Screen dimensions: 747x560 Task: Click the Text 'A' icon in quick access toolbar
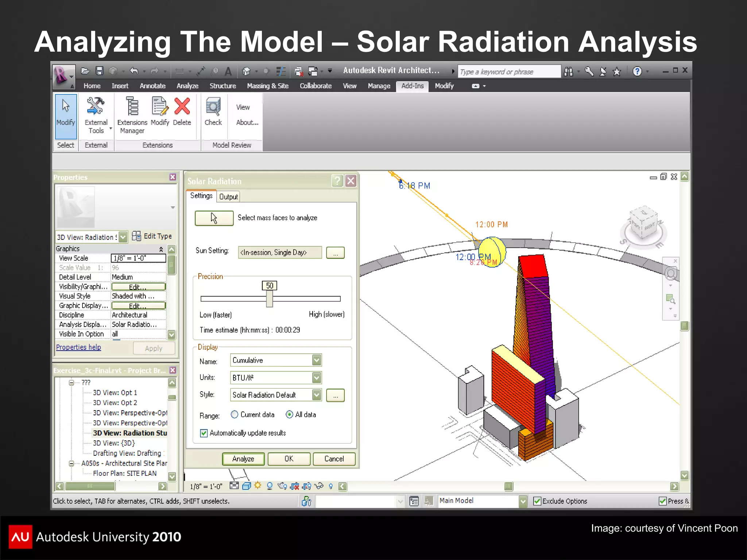click(228, 71)
